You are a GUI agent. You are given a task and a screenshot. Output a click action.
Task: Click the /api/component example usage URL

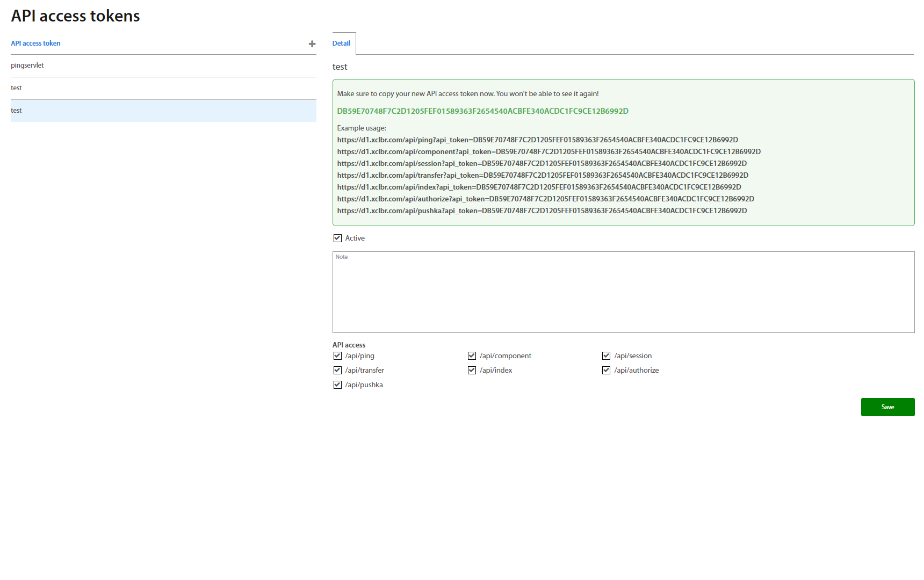pos(548,152)
